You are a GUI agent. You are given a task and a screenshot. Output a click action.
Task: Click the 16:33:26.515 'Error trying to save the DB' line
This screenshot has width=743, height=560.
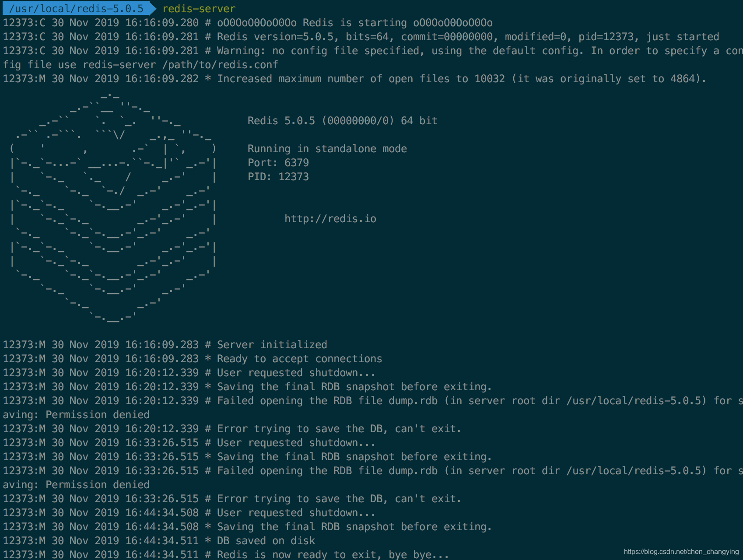tap(232, 499)
